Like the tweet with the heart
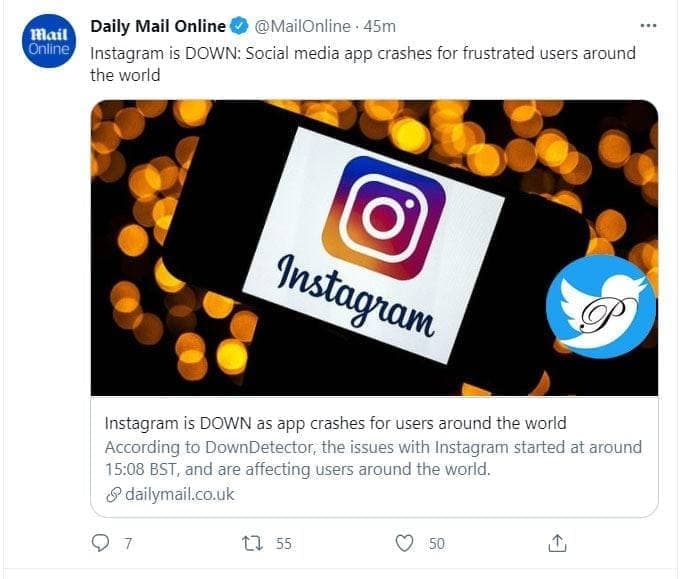 (x=404, y=543)
